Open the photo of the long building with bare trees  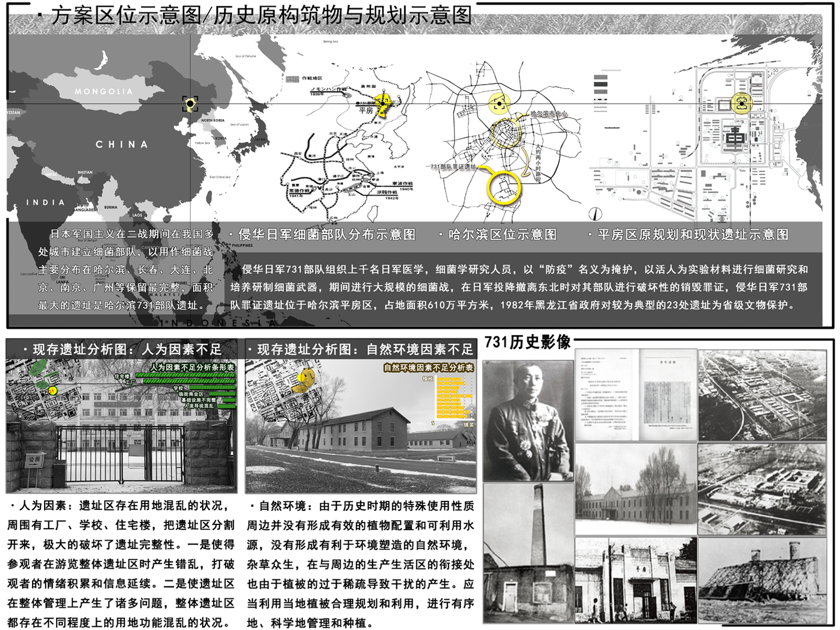pyautogui.click(x=636, y=489)
